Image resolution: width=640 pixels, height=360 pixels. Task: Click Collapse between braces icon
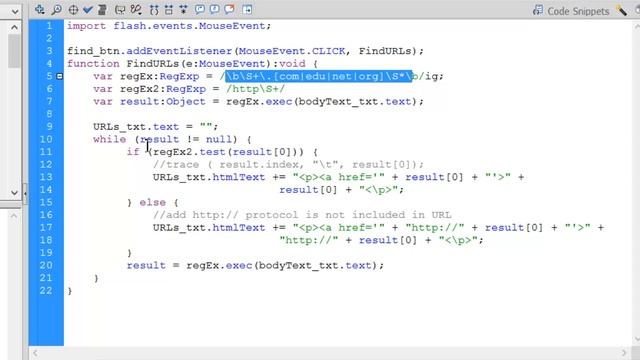coord(154,9)
